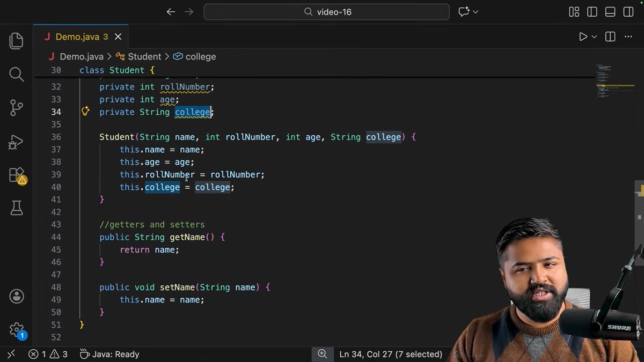
Task: Open the Testing beaker view
Action: 16,208
